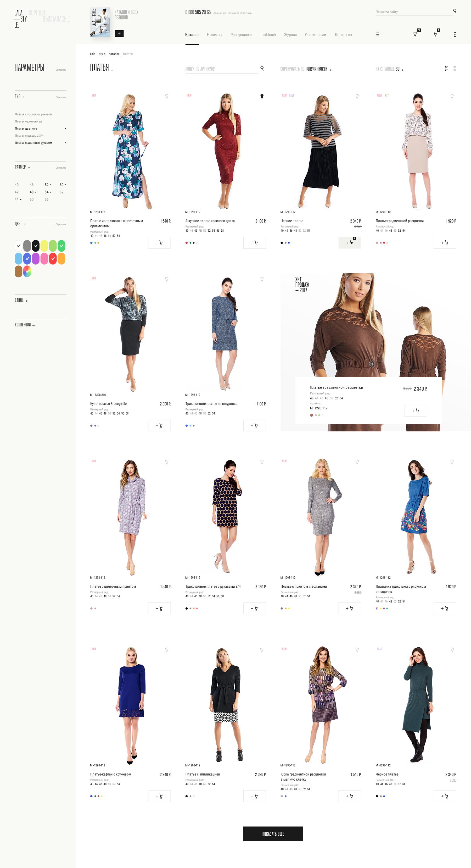Click the header site search magnifier icon
471x868 pixels.
(455, 12)
